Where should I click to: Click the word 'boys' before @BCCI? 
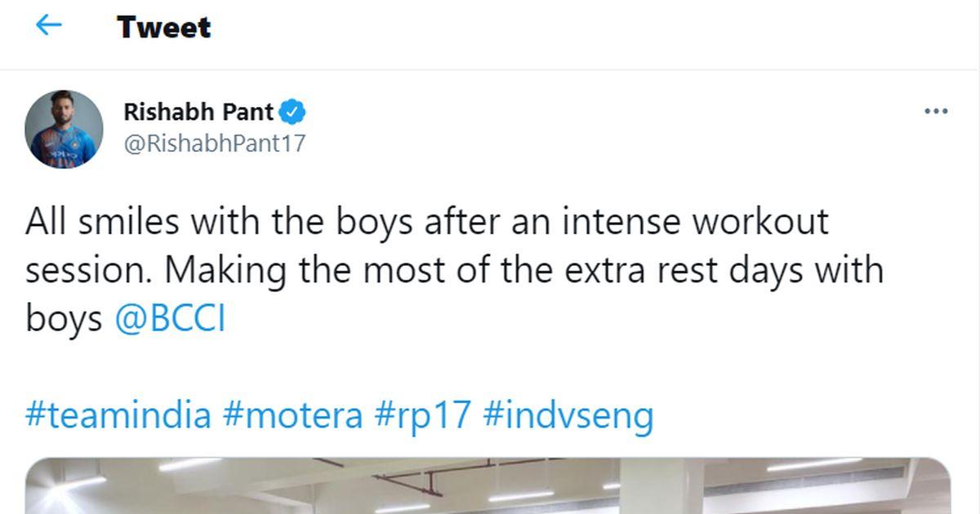[64, 319]
